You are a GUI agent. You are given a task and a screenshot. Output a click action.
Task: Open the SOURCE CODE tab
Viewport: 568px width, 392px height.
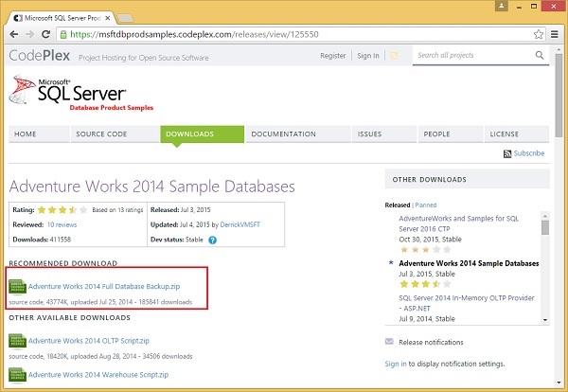point(115,134)
